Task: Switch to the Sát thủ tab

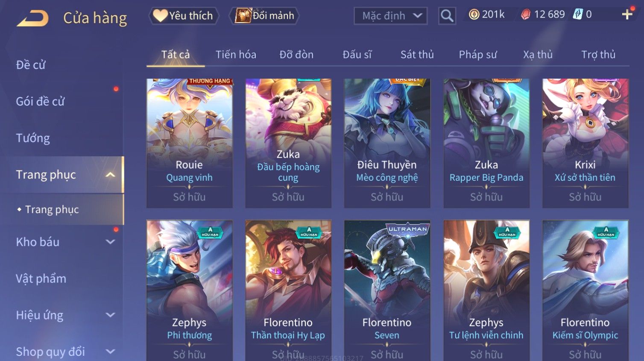Action: pos(417,55)
